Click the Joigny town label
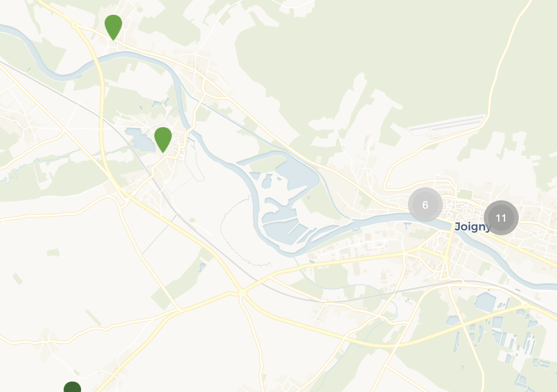The height and width of the screenshot is (392, 557). 473,227
